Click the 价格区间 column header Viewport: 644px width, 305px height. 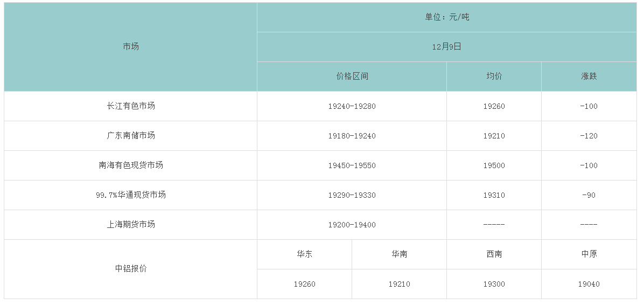tap(352, 77)
